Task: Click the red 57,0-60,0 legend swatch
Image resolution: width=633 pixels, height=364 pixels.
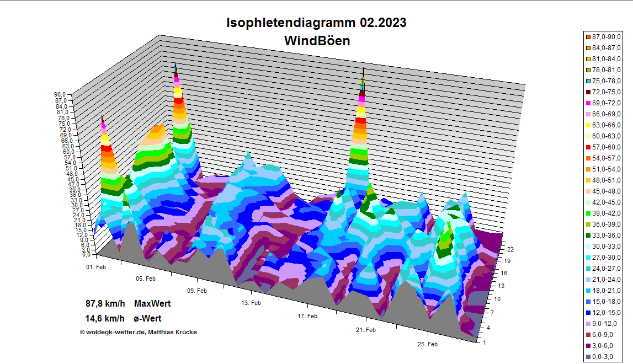Action: click(x=588, y=147)
